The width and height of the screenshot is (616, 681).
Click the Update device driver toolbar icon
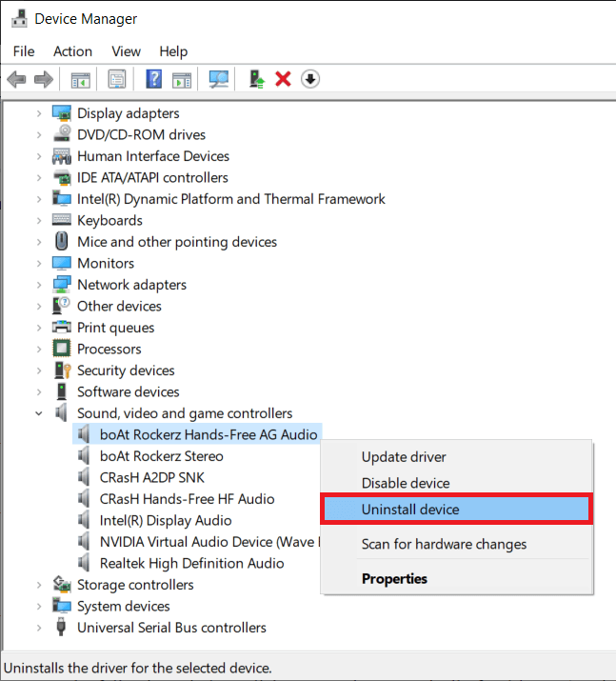coord(256,79)
